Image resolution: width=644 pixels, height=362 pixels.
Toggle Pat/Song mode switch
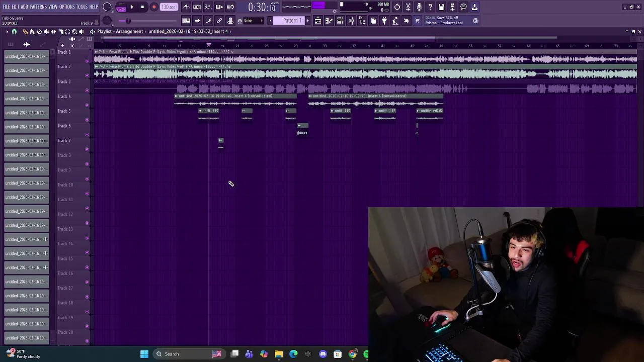(121, 7)
